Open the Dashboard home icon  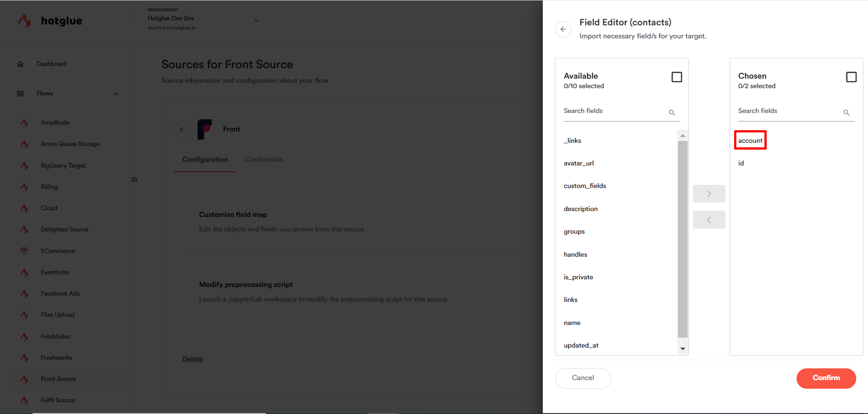point(20,64)
